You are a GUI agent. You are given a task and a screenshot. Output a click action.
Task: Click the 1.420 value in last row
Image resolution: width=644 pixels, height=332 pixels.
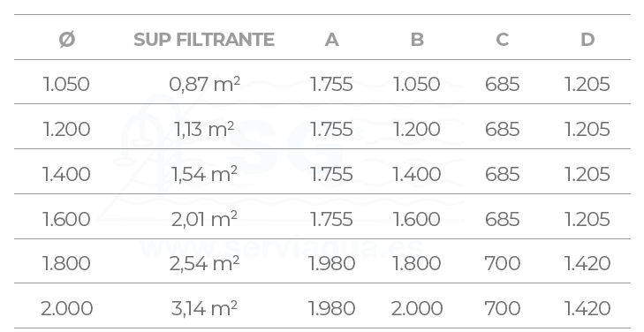[587, 308]
